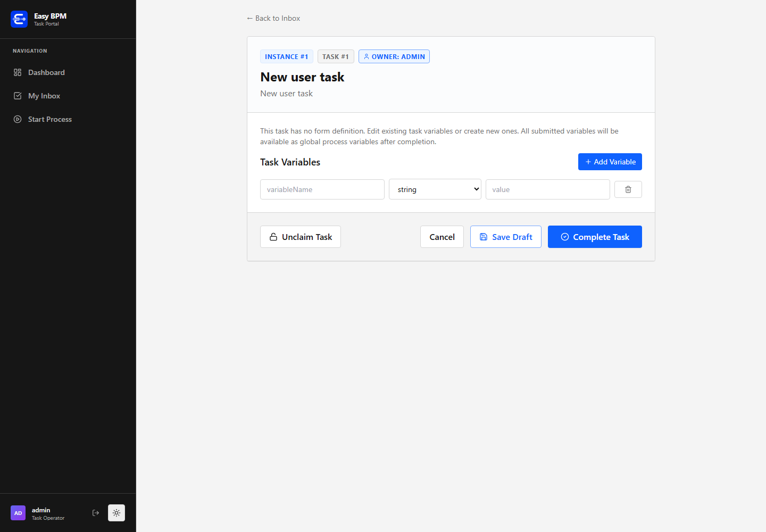Cancel the task editing
This screenshot has width=766, height=532.
[x=442, y=237]
